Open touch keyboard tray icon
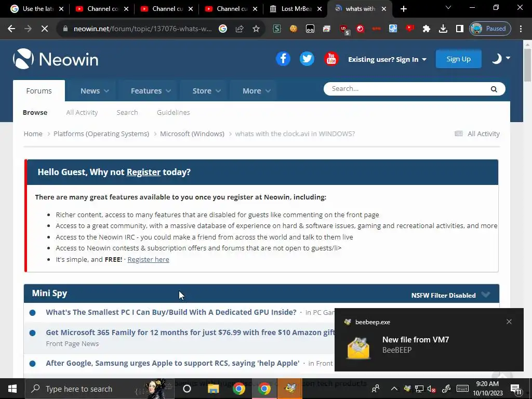 coord(462,389)
